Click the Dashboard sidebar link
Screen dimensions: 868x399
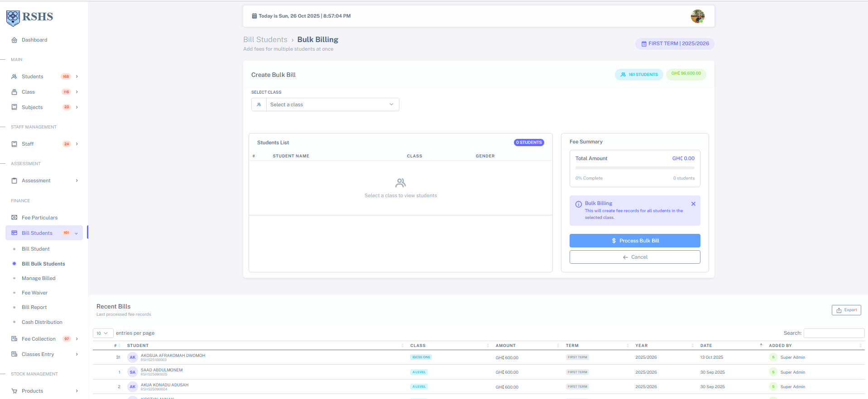(x=34, y=40)
